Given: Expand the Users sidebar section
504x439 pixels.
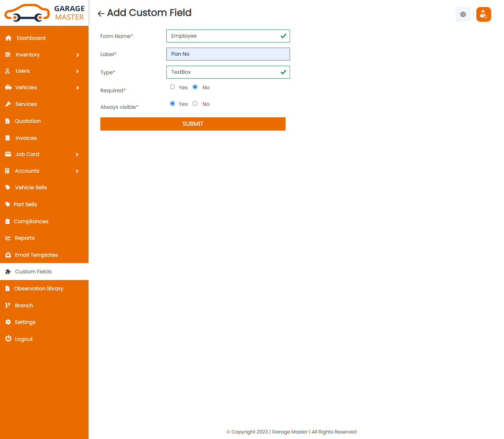Looking at the screenshot, I should 77,71.
